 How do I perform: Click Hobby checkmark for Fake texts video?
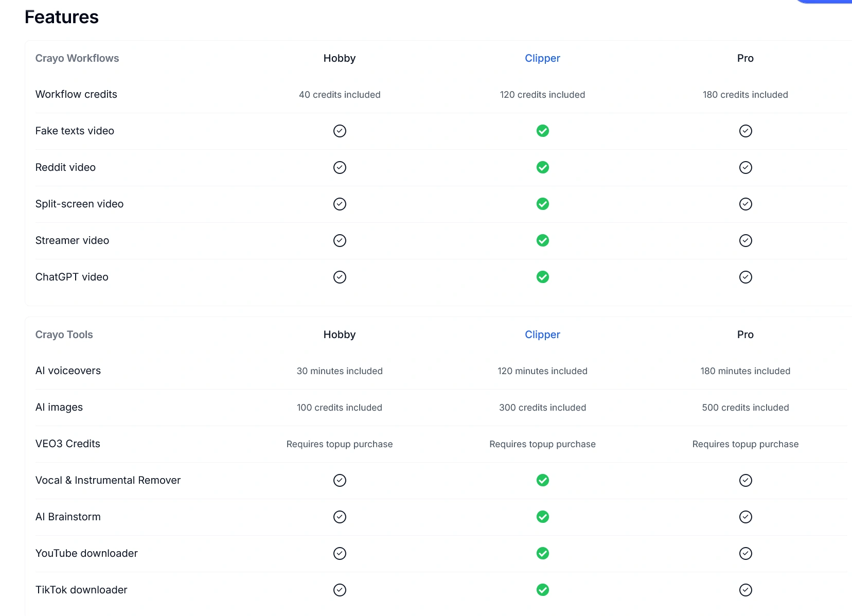click(x=340, y=131)
